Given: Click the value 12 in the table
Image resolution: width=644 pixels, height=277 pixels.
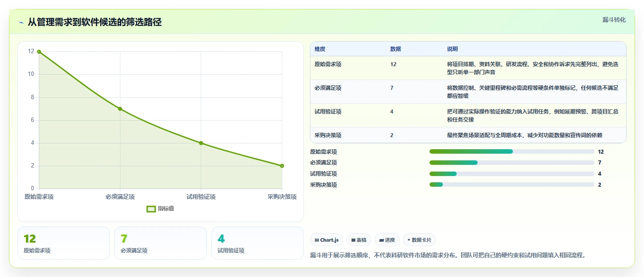Looking at the screenshot, I should tap(393, 64).
